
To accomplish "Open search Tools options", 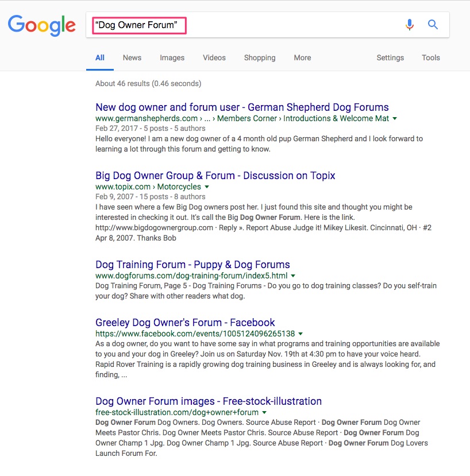I will pyautogui.click(x=430, y=57).
